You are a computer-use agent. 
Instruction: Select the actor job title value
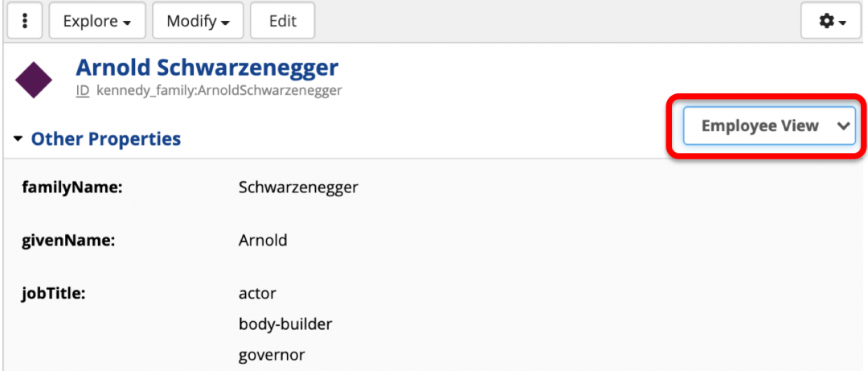coord(257,293)
